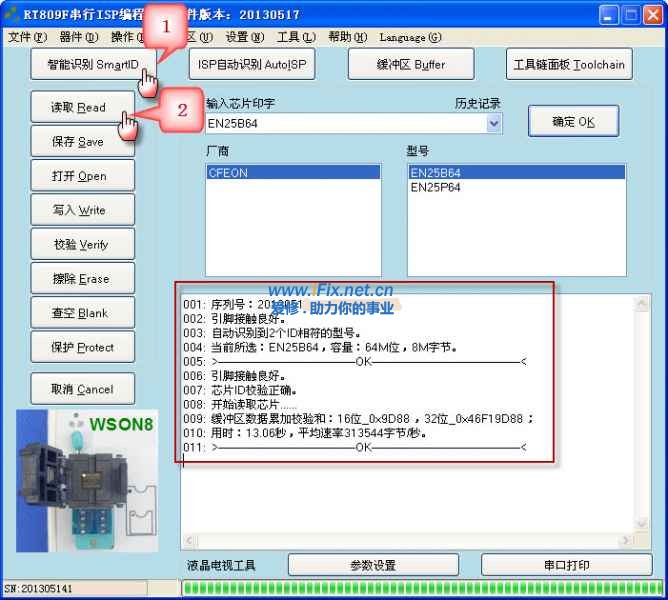Open the Language(G) menu
Screen dimensions: 668x600
coord(410,37)
